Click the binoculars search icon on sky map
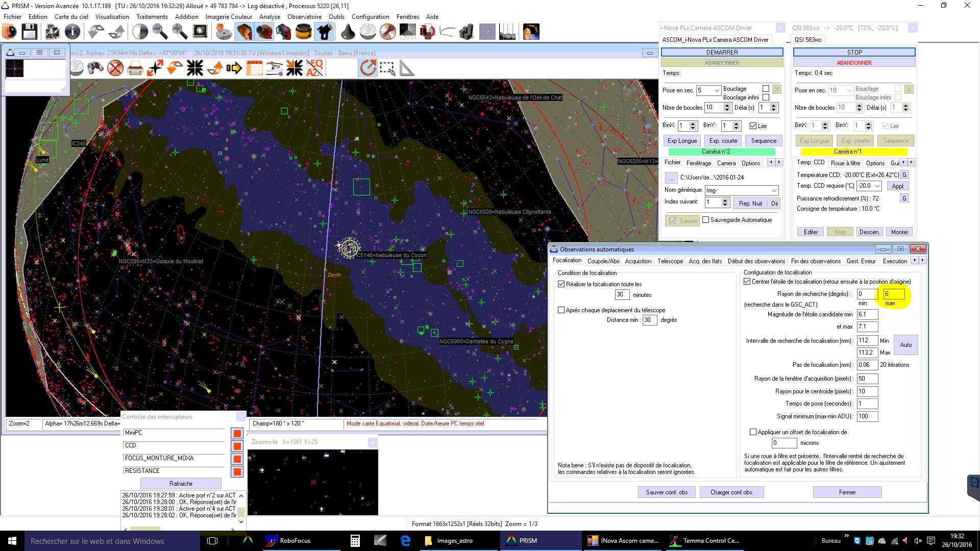 (95, 68)
